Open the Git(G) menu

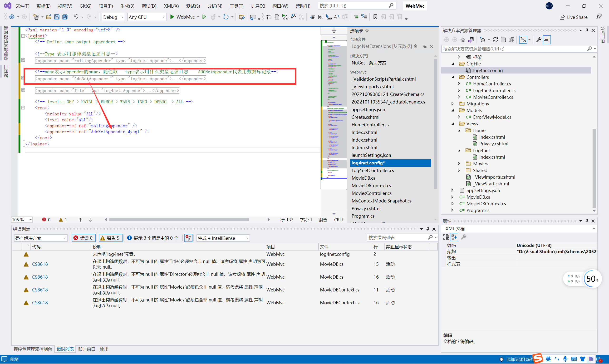tap(85, 6)
